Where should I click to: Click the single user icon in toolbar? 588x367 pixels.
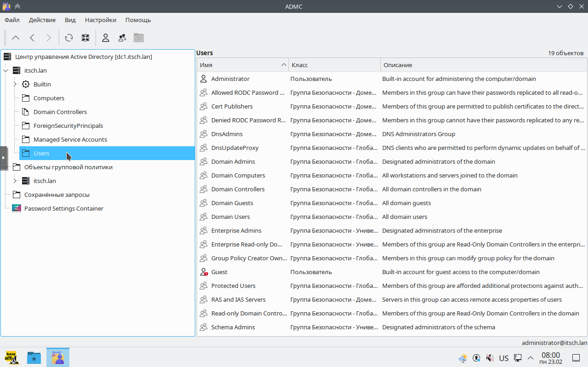(x=106, y=38)
